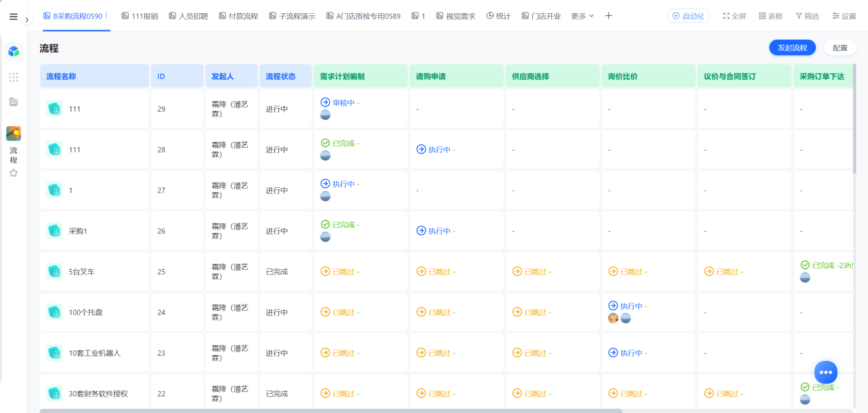Image resolution: width=868 pixels, height=413 pixels.
Task: Select the 100个托盘 process name
Action: click(86, 313)
